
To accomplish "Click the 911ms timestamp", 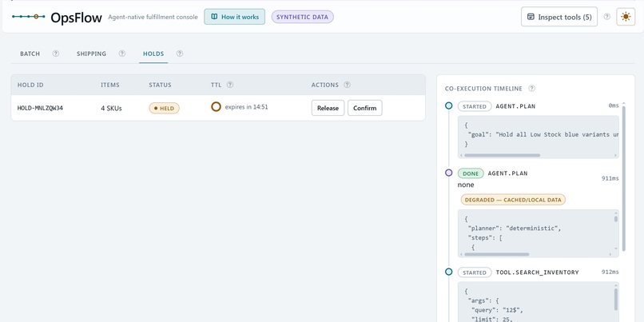I will [x=610, y=178].
